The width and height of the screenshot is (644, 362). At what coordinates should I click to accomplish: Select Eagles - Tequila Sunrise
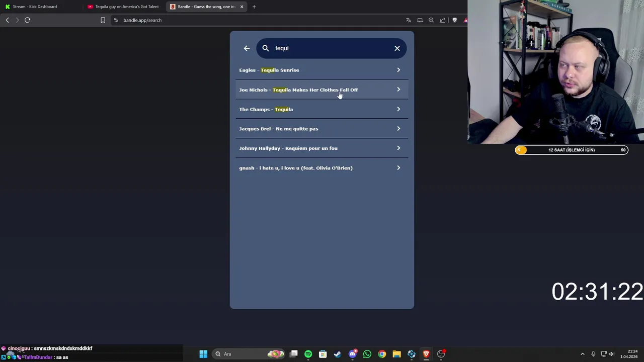pyautogui.click(x=321, y=70)
